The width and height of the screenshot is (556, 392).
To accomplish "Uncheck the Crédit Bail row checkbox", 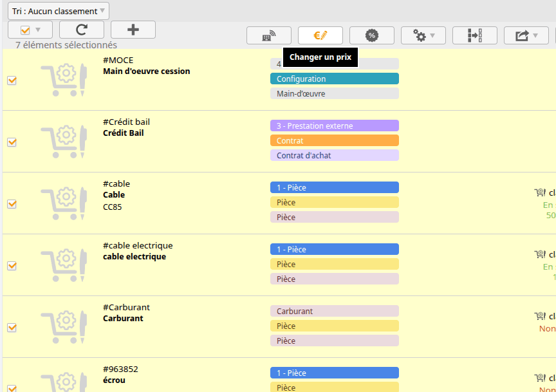I will [x=12, y=142].
